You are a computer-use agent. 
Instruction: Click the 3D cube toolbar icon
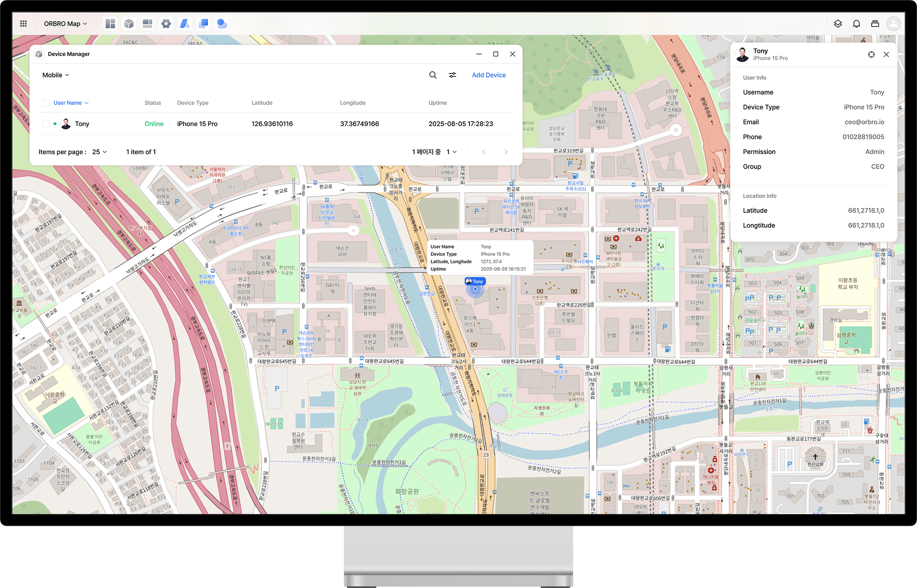coord(128,23)
